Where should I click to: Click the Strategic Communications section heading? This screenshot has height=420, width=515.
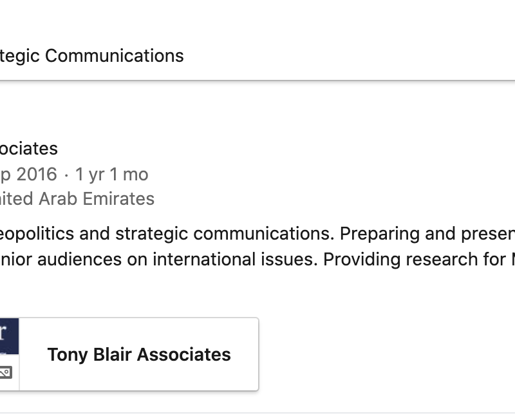pos(91,56)
